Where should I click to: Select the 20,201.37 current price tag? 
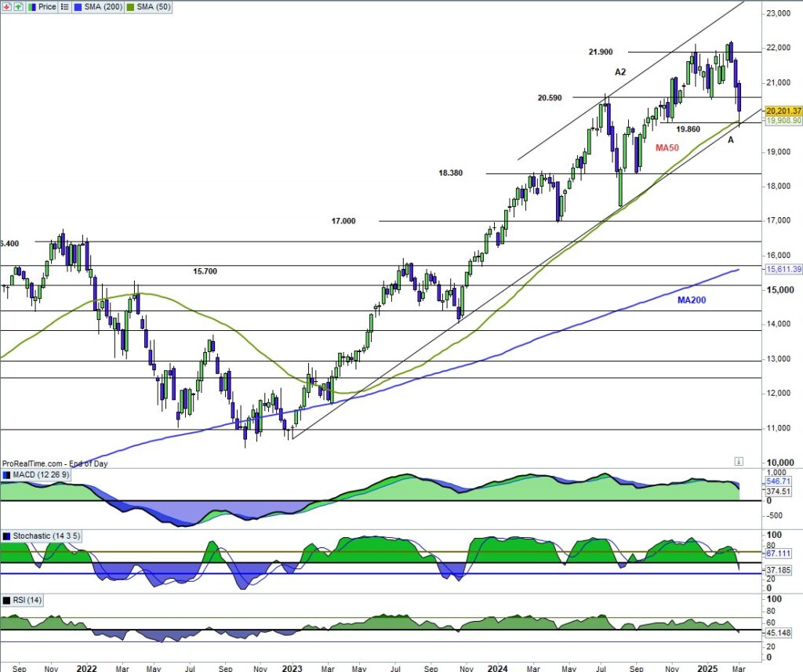click(781, 111)
